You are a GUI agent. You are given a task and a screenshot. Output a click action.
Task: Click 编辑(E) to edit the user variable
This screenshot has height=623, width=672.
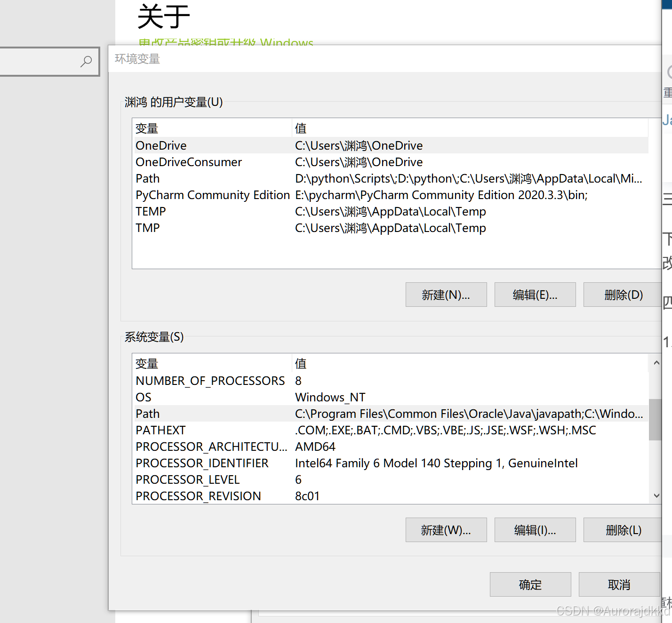click(x=535, y=295)
